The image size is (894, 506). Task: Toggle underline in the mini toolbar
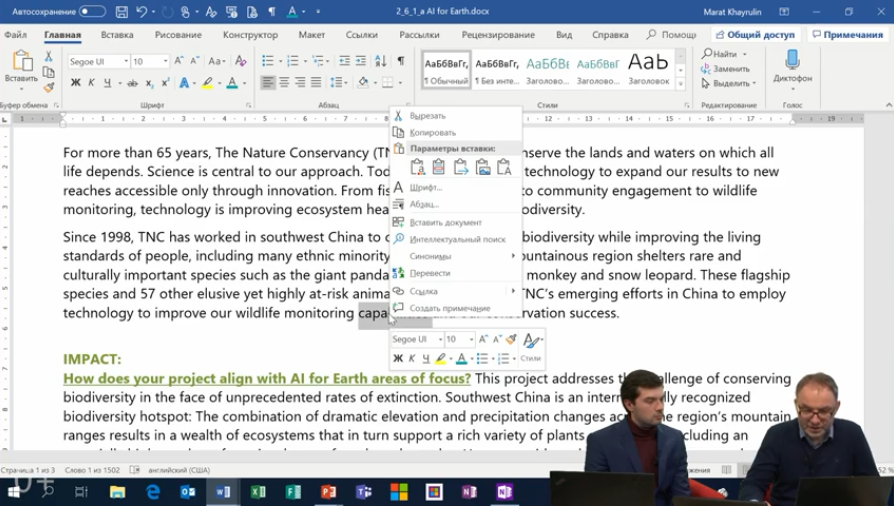click(x=426, y=358)
